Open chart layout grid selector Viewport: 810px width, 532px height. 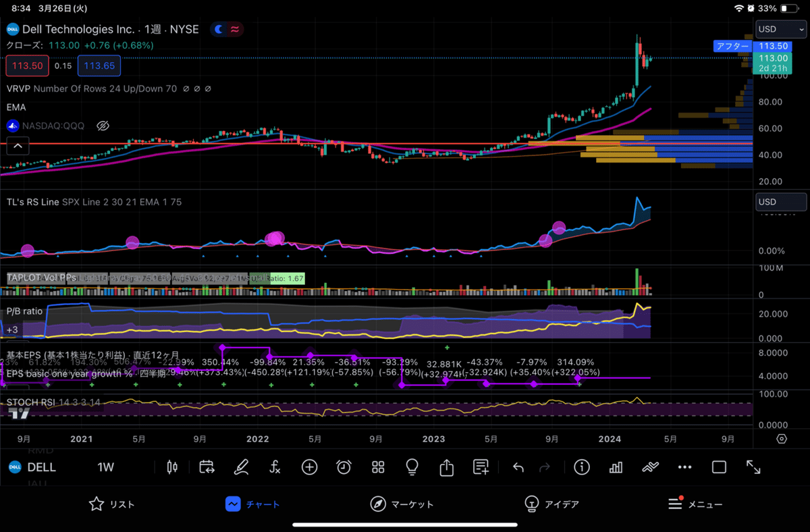377,467
